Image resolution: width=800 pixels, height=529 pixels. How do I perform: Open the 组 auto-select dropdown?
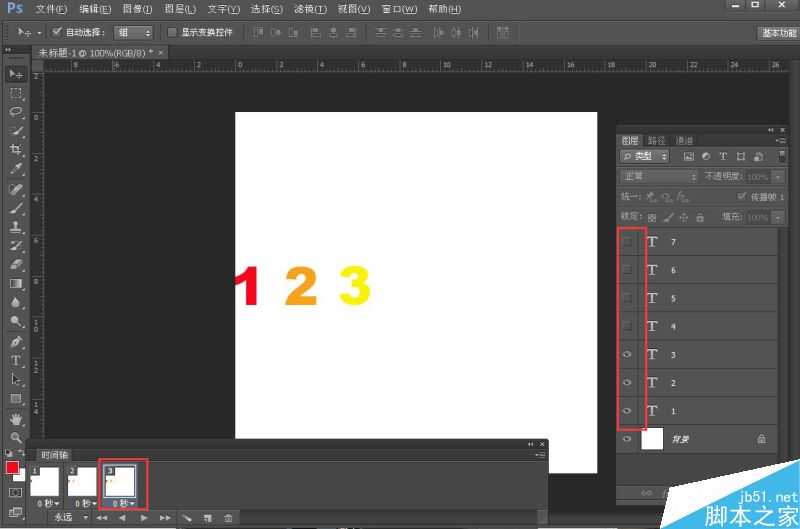(x=133, y=33)
